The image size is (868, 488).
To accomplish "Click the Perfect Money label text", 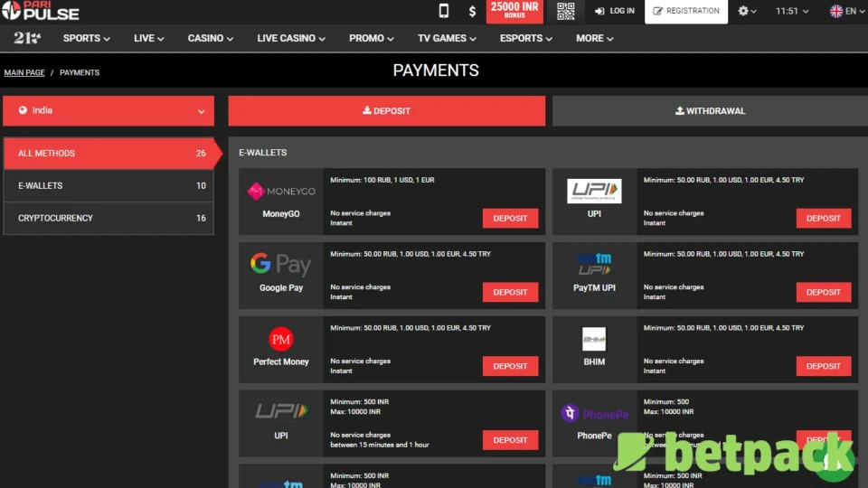I will point(280,361).
